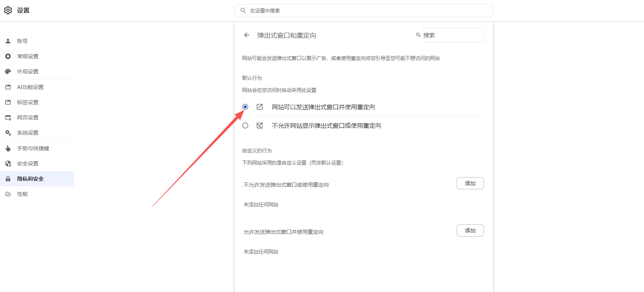Switch to 外观设置 section
Screen dimensions: 644x292
point(37,71)
